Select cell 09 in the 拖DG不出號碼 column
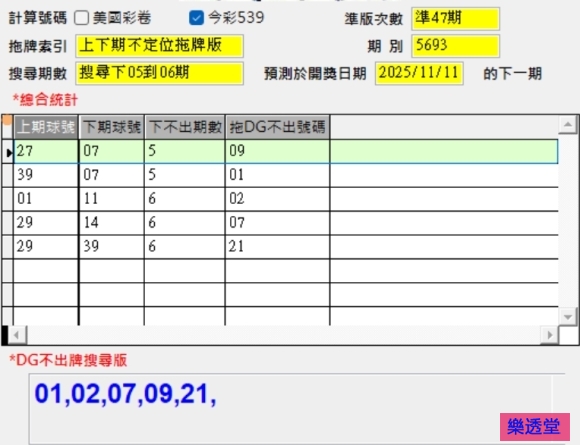580x445 pixels. tap(277, 151)
